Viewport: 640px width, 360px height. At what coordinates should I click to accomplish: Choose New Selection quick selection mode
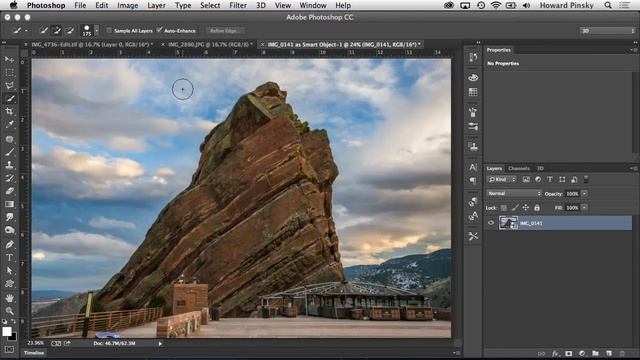click(44, 30)
